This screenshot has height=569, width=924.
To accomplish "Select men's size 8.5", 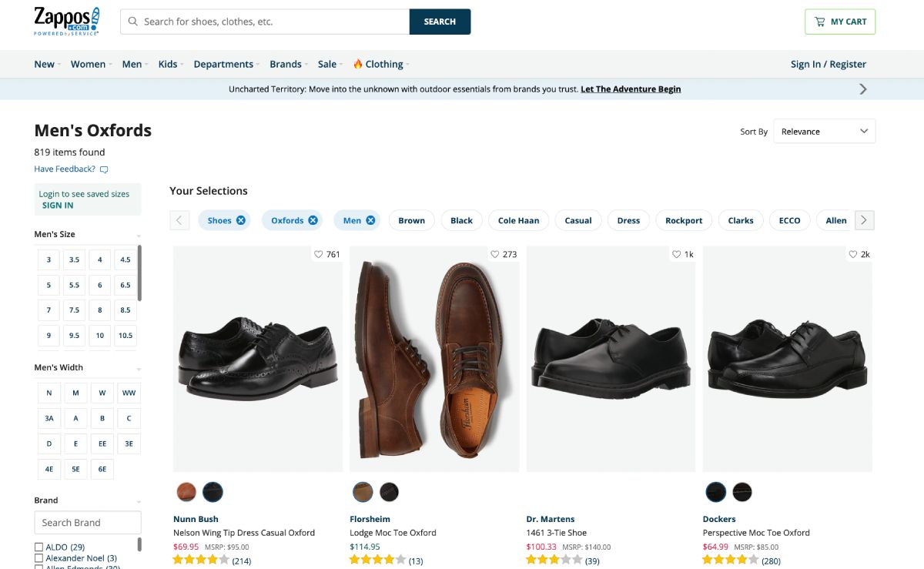I will point(125,310).
